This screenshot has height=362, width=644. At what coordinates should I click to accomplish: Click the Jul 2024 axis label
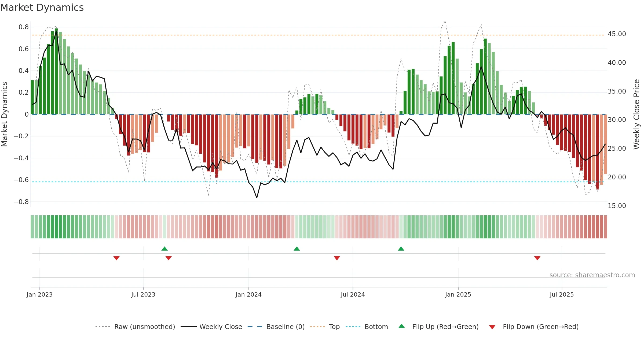tap(353, 294)
